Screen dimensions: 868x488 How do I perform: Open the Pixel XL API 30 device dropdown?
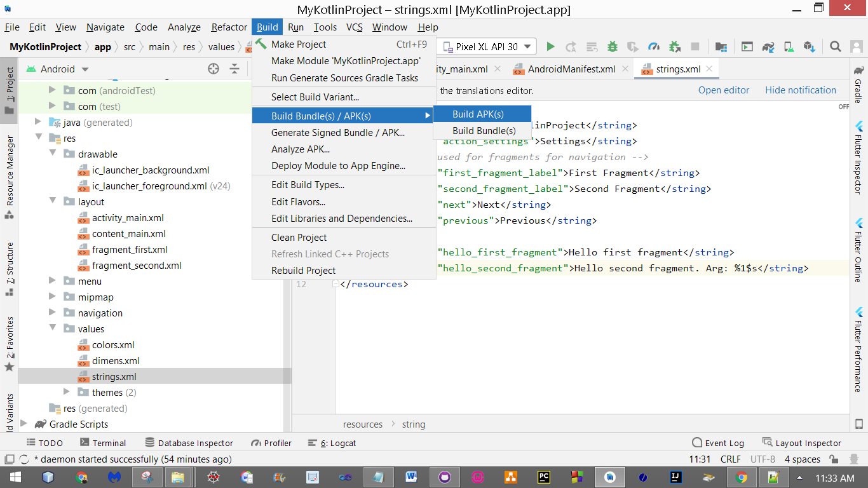488,47
